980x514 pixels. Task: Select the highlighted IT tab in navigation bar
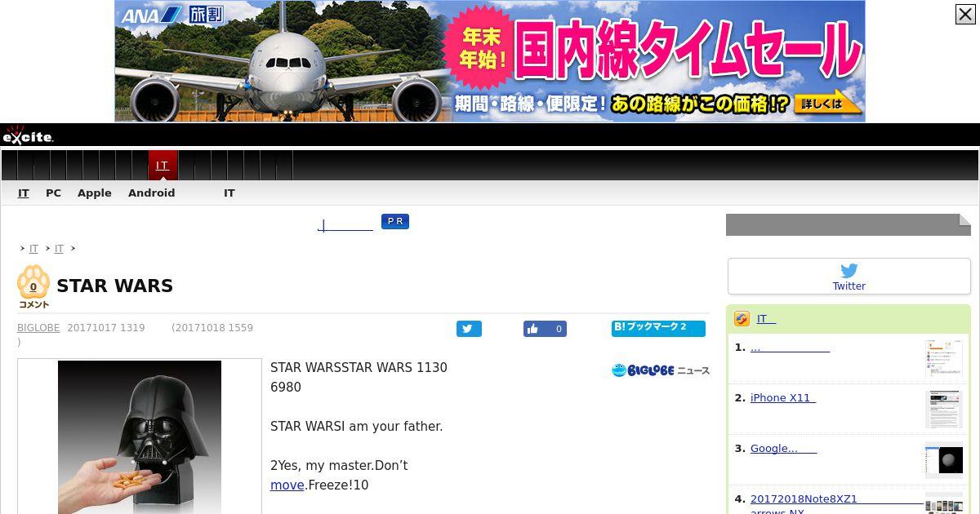[163, 166]
